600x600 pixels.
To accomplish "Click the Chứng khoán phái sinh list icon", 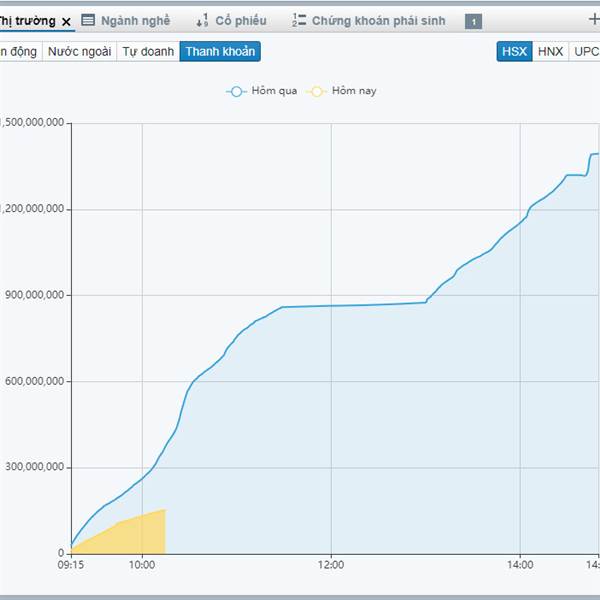I will pyautogui.click(x=299, y=20).
